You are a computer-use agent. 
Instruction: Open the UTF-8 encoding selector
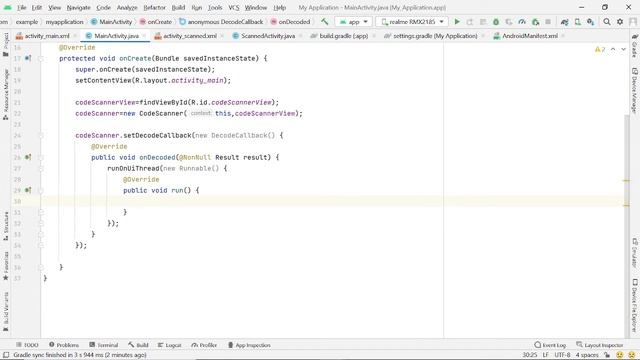tap(562, 355)
